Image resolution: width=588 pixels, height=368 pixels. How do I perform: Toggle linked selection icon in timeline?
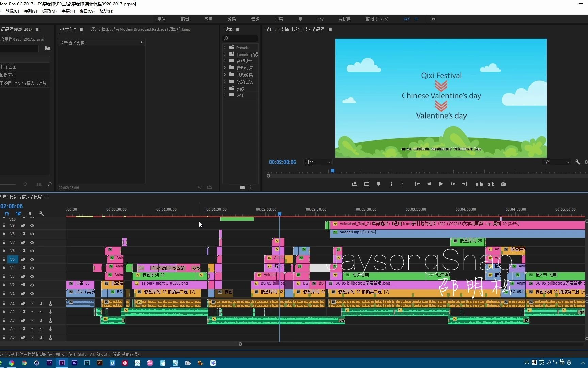(x=18, y=214)
